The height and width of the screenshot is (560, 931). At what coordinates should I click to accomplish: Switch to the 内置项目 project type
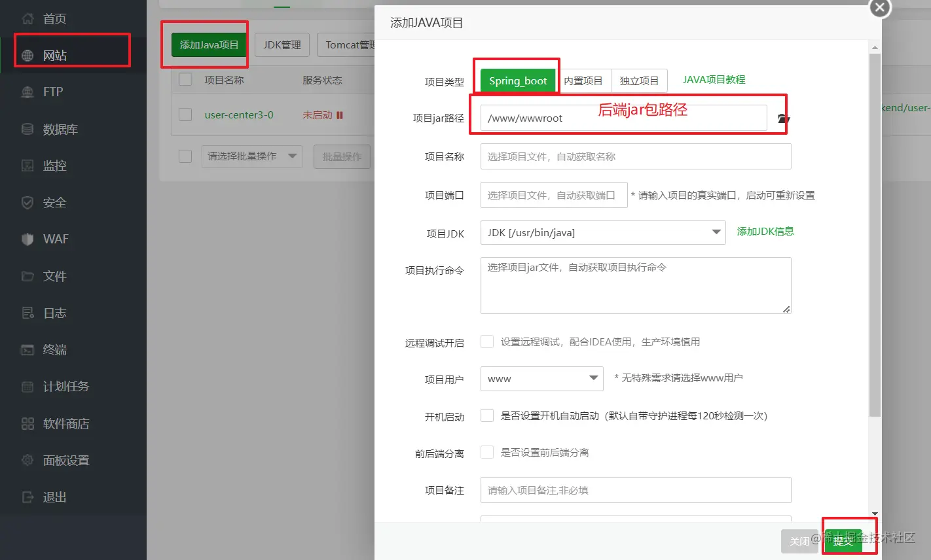[583, 81]
